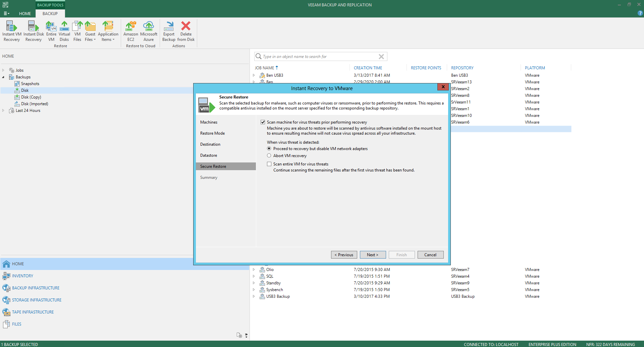This screenshot has width=644, height=347.
Task: Click VM Files restore icon
Action: pos(77,31)
